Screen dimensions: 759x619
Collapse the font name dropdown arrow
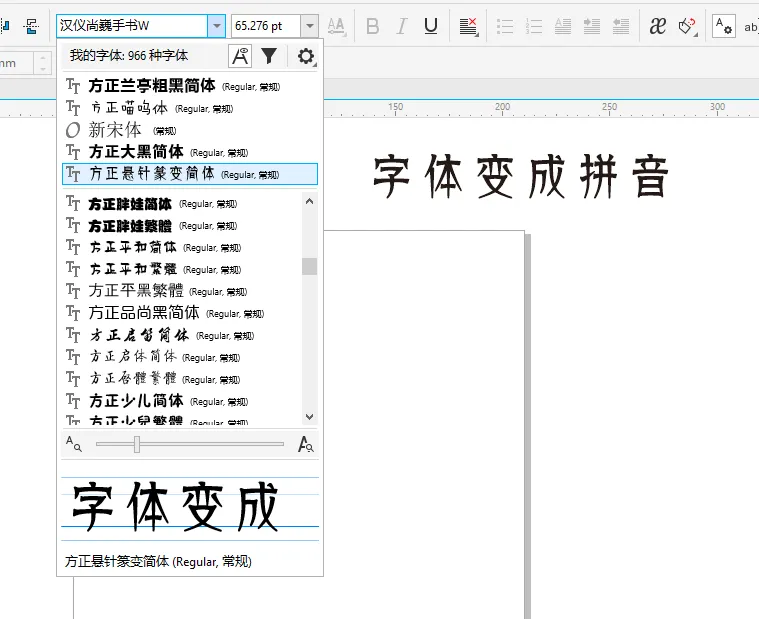(x=216, y=26)
